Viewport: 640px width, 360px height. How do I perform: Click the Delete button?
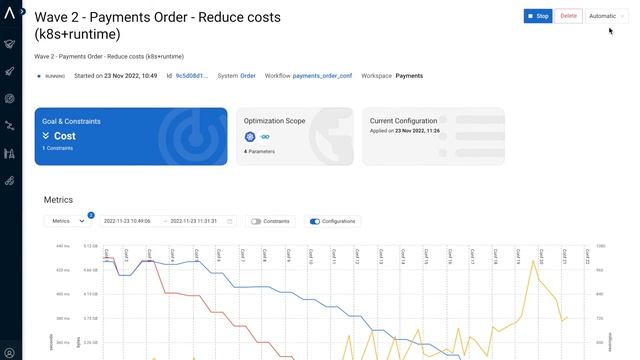point(568,16)
